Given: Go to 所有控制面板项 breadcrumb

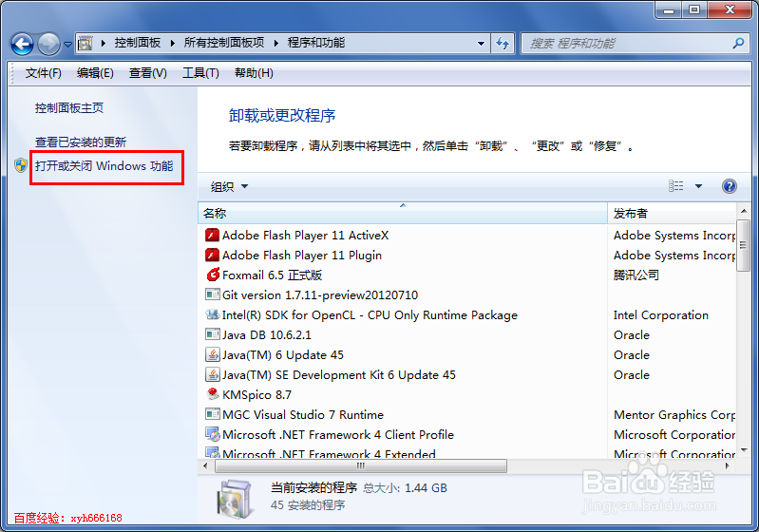Looking at the screenshot, I should tap(224, 43).
